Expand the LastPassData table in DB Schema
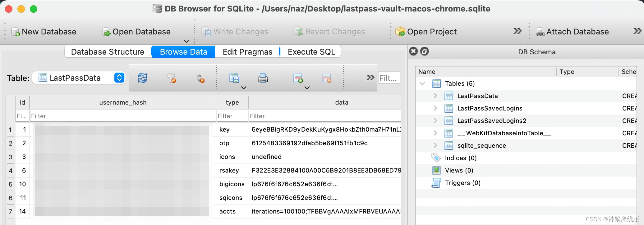The width and height of the screenshot is (644, 225). (435, 96)
